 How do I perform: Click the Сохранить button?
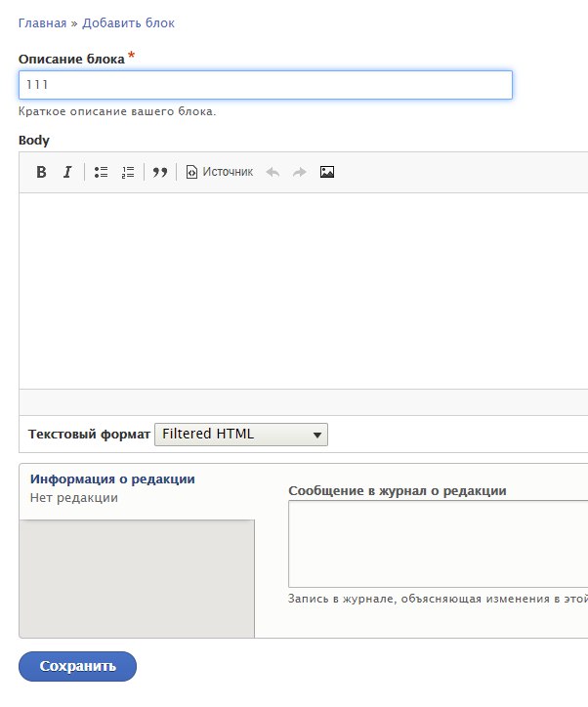click(77, 666)
